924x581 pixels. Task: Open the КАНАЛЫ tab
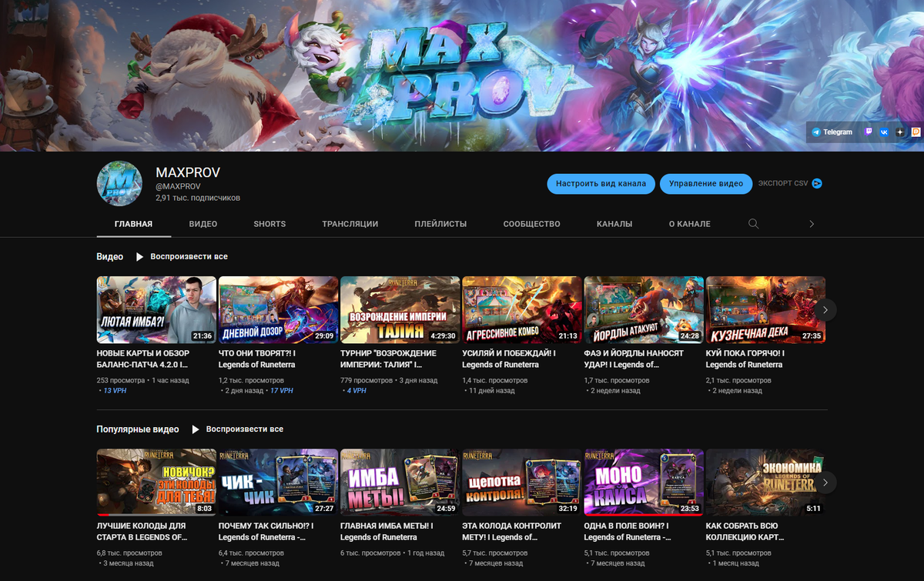click(614, 224)
